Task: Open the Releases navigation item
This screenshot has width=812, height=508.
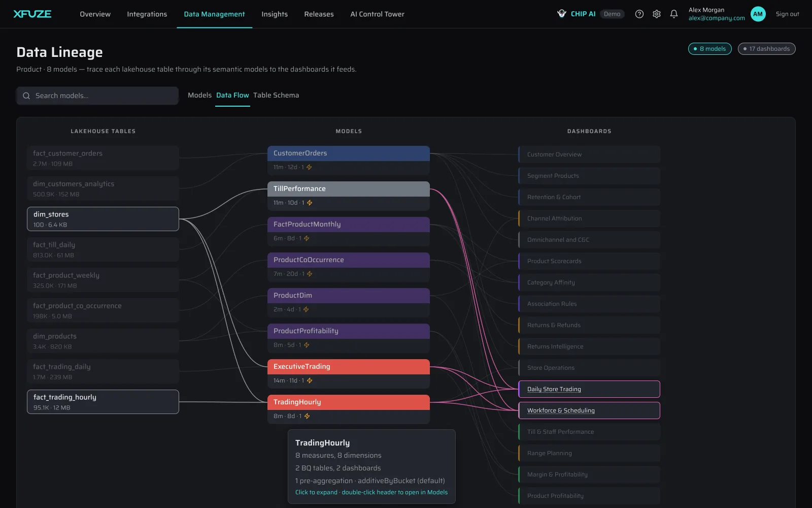Action: pos(319,14)
